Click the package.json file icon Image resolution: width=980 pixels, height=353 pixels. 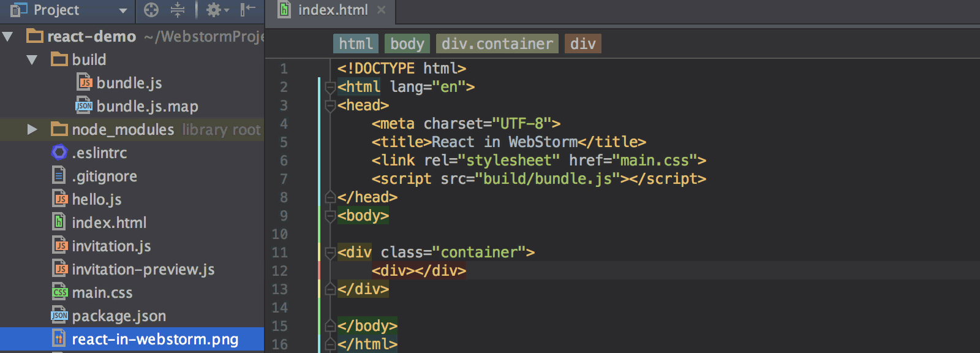coord(59,316)
